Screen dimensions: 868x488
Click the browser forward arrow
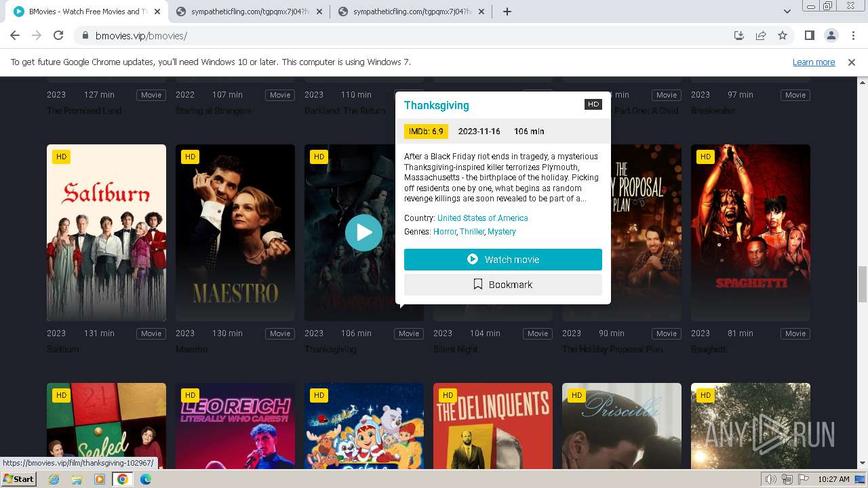pos(37,36)
